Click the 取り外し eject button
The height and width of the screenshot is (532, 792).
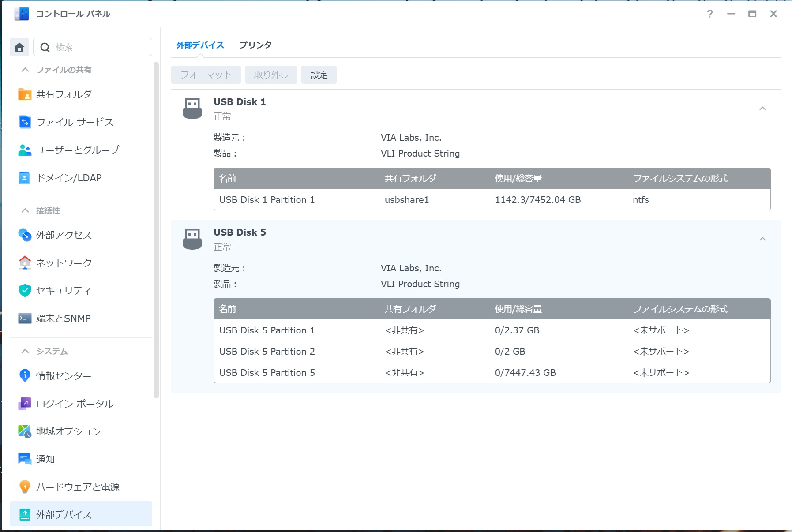tap(271, 75)
